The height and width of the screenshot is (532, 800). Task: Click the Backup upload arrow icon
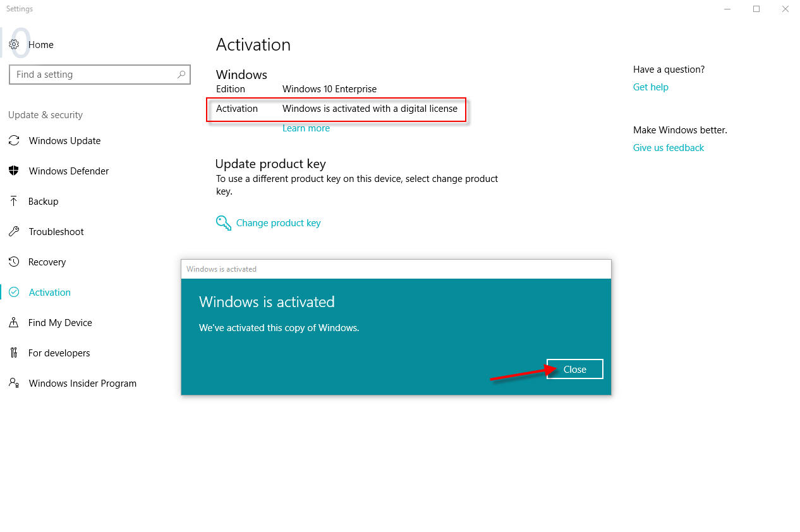[x=14, y=202]
